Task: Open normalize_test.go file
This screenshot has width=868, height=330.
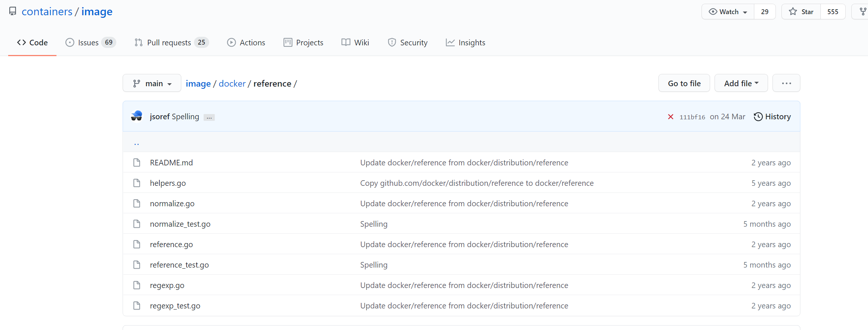Action: click(180, 224)
